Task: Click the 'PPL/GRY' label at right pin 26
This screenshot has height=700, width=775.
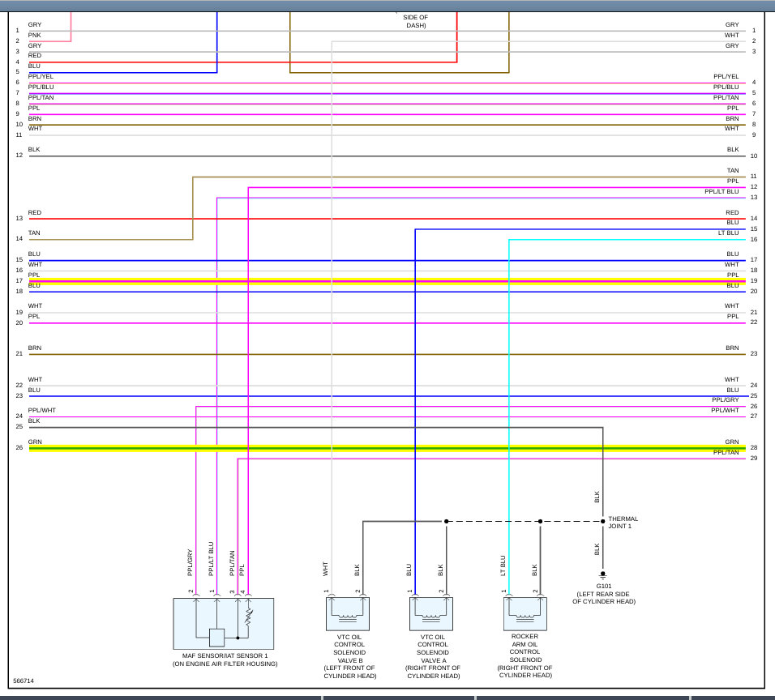Action: pyautogui.click(x=726, y=399)
